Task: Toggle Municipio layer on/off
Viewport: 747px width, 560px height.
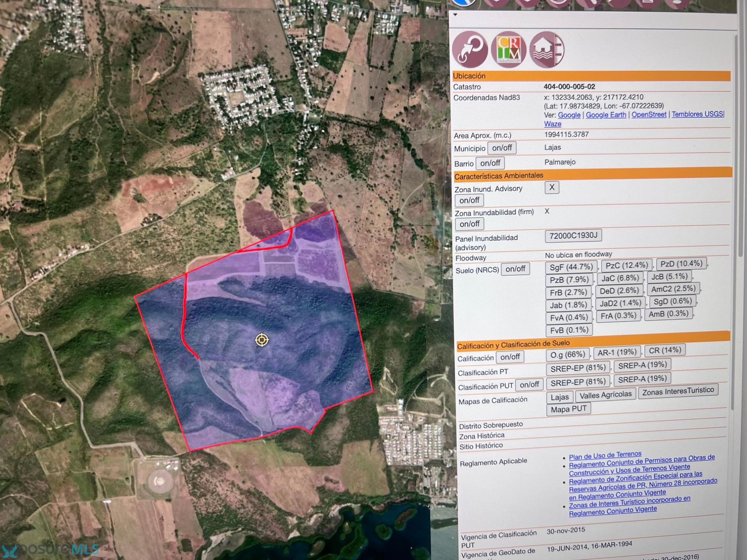Action: coord(502,148)
